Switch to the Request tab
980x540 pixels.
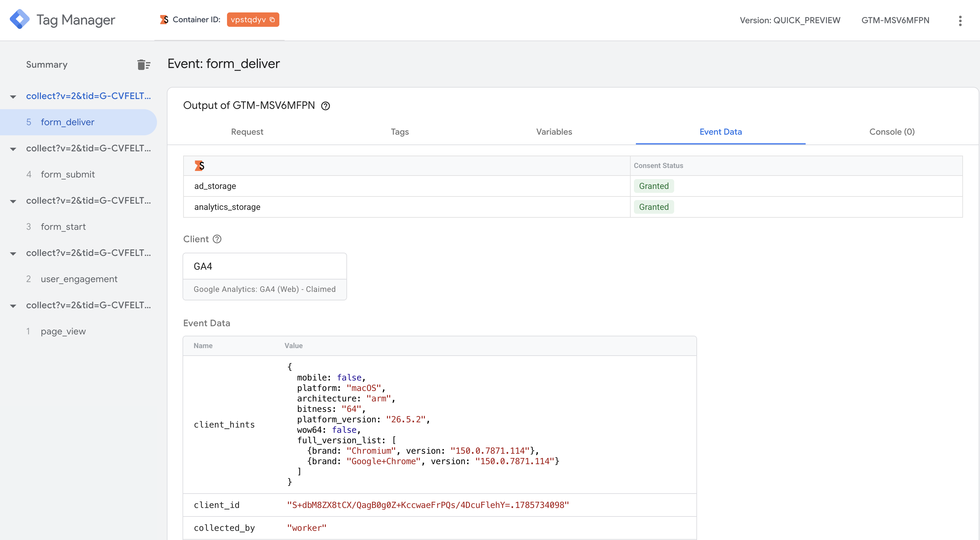pyautogui.click(x=247, y=132)
